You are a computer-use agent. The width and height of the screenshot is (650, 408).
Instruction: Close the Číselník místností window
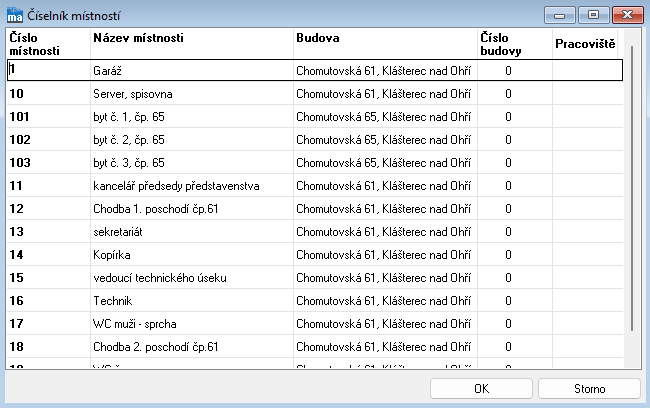tap(628, 15)
